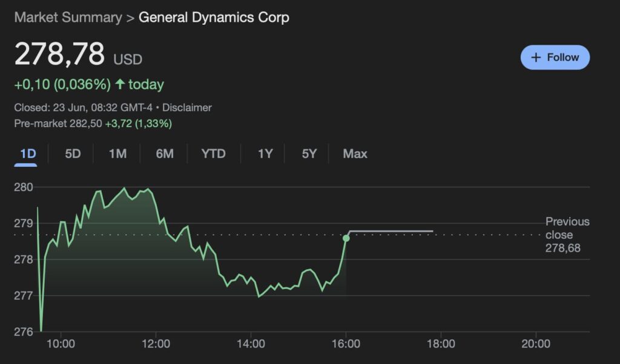The image size is (620, 364).
Task: Click the USD currency label
Action: [128, 60]
